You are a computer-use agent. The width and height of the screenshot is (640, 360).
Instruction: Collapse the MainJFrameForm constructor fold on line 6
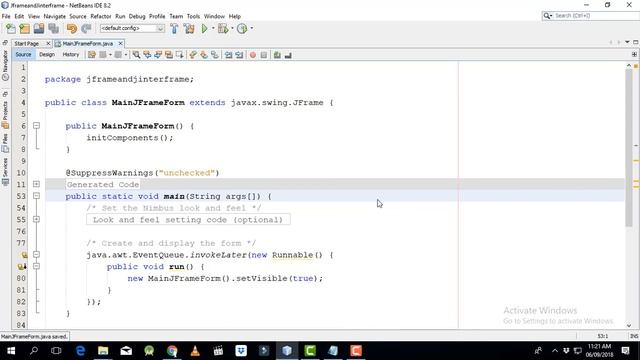point(36,126)
